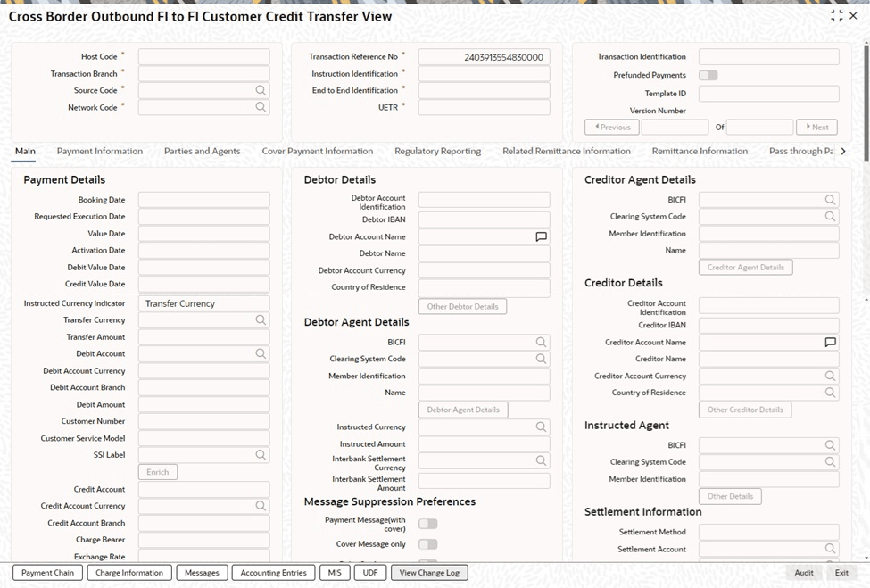Viewport: 870px width, 588px height.
Task: Open Creditor Country of Residence lookup icon
Action: (830, 393)
